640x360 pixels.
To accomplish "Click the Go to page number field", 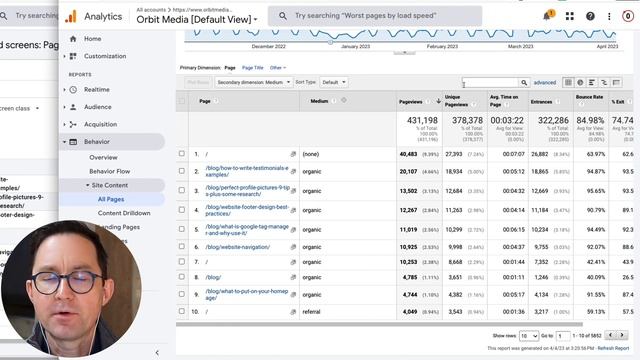I will click(x=563, y=336).
